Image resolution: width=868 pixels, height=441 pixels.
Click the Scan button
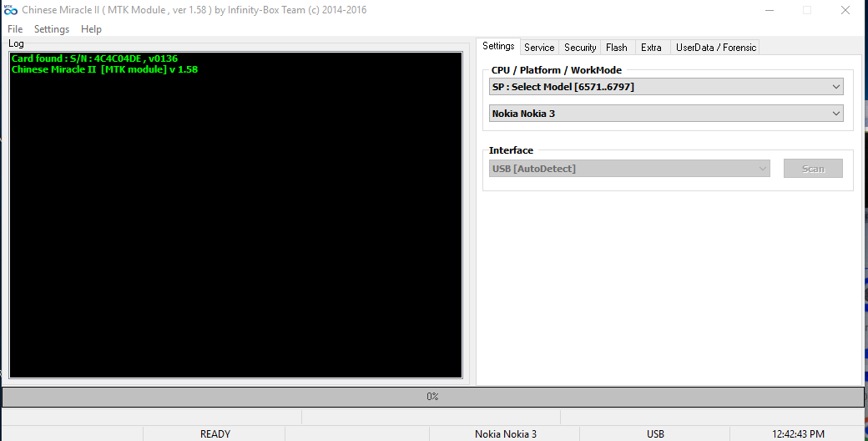pyautogui.click(x=813, y=169)
